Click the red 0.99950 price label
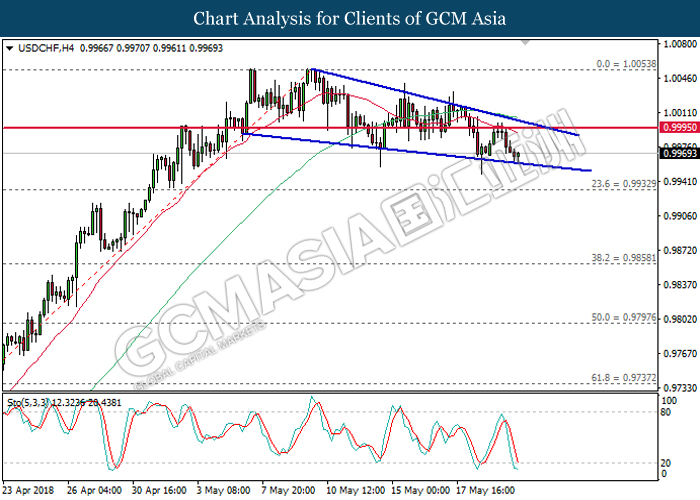The height and width of the screenshot is (500, 700). (679, 128)
